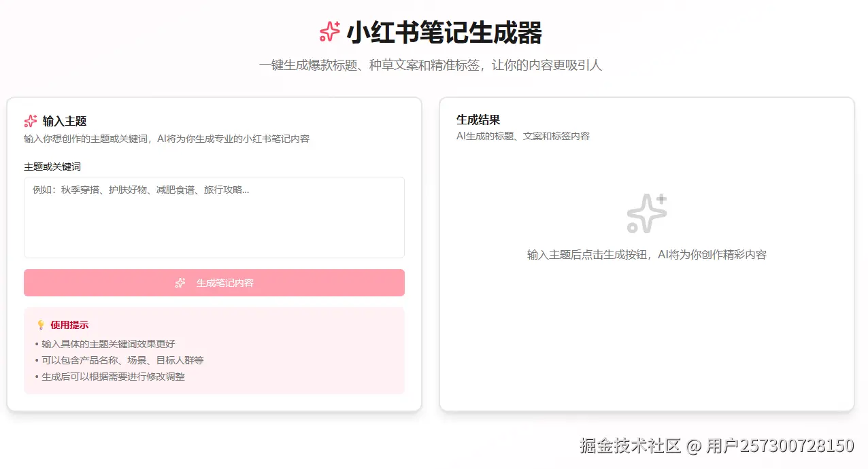Click the description text below 输入主题 heading
Image resolution: width=868 pixels, height=469 pixels.
click(x=167, y=139)
